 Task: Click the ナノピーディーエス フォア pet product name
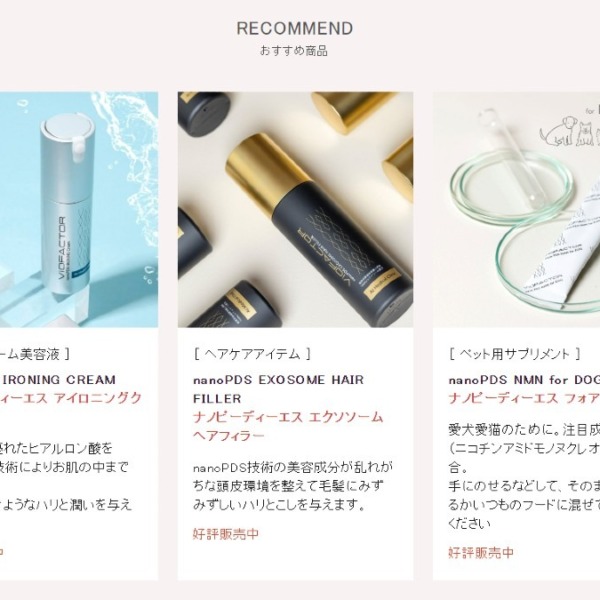click(x=524, y=398)
